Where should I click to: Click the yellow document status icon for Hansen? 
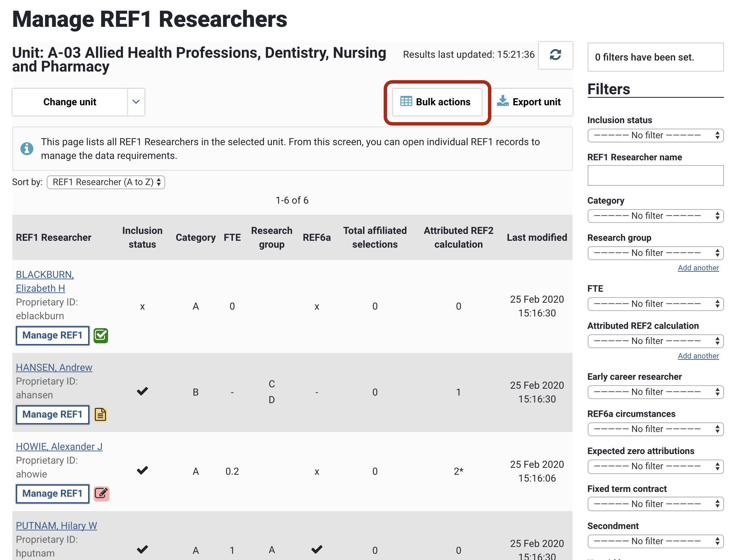(100, 414)
